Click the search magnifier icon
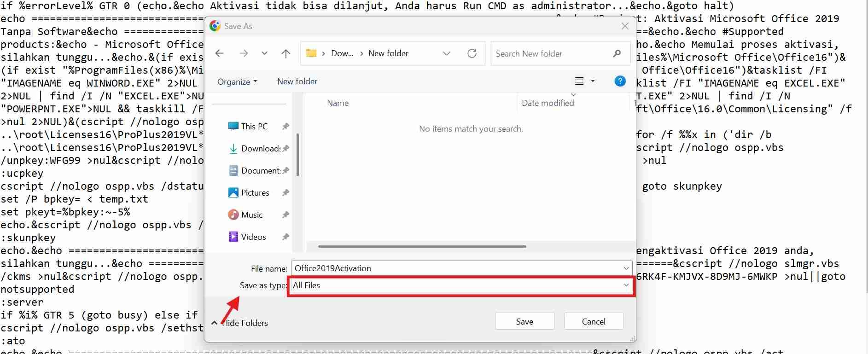 coord(617,53)
